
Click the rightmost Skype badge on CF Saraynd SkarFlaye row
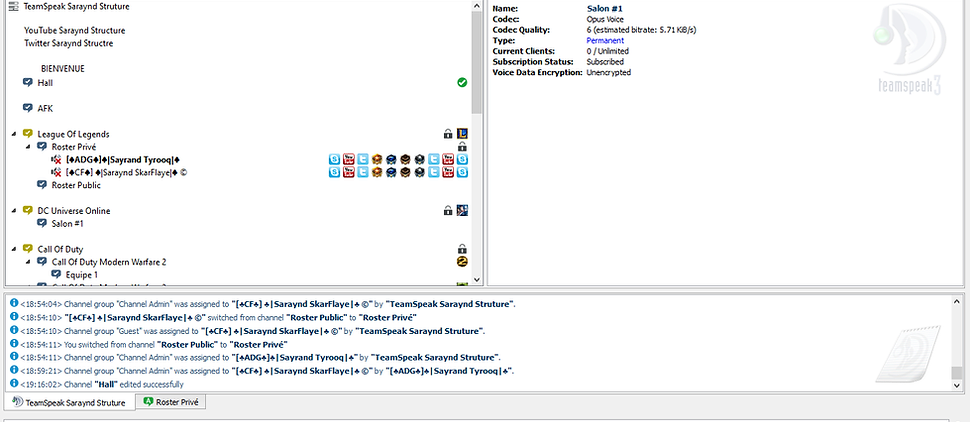pyautogui.click(x=462, y=173)
